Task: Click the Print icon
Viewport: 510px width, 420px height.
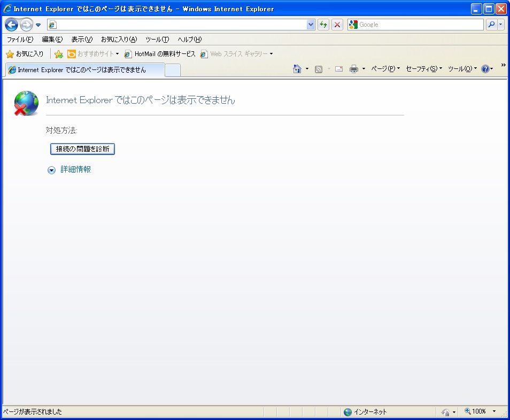Action: (354, 69)
